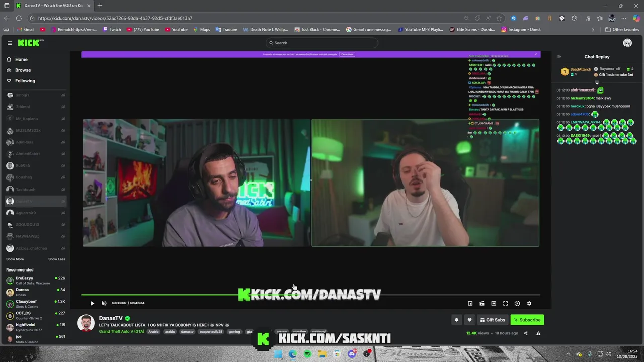The width and height of the screenshot is (644, 362).
Task: Open Browse in sidebar
Action: coord(23,70)
